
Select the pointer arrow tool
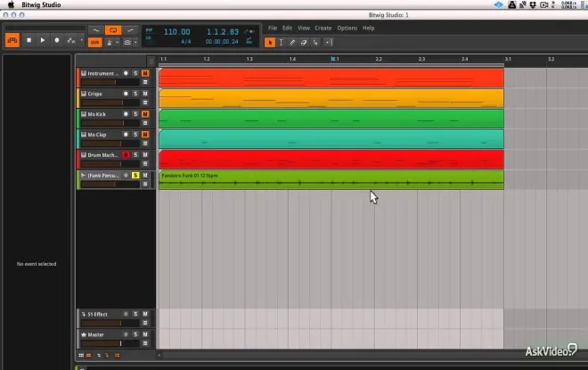[270, 43]
